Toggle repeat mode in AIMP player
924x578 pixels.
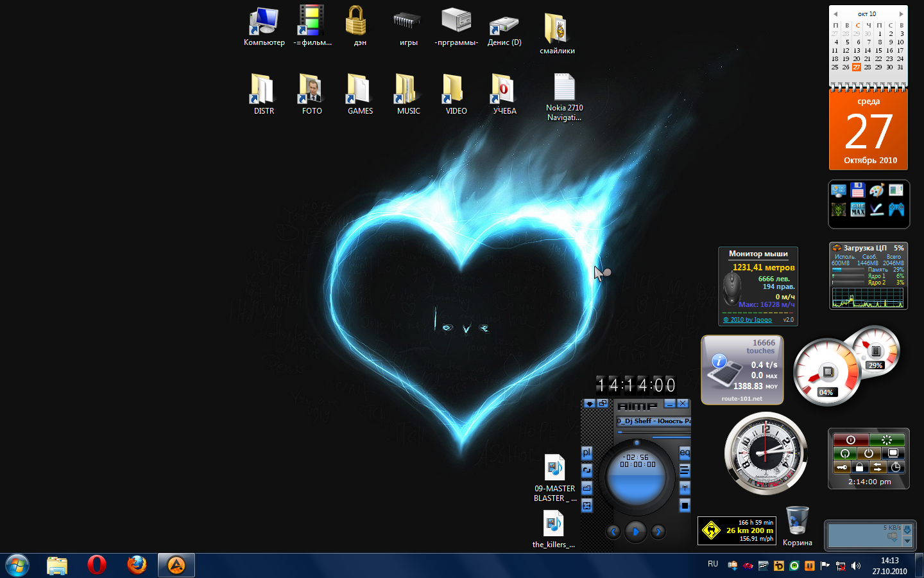tap(586, 471)
